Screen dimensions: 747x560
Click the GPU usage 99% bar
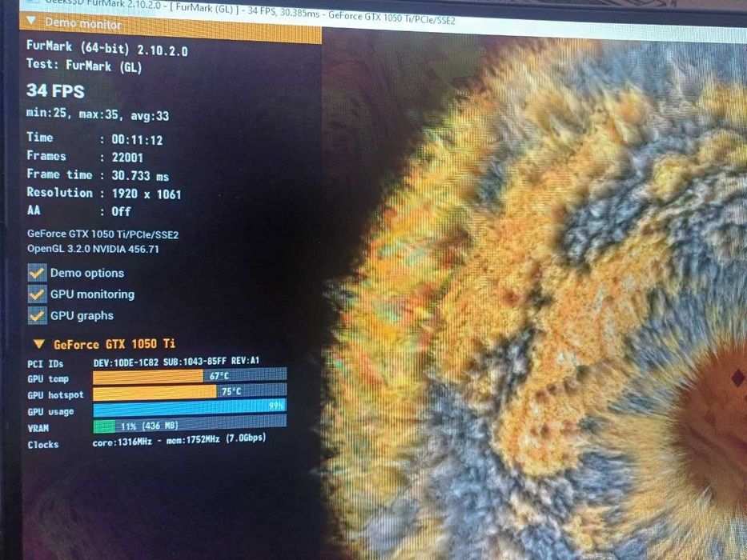pyautogui.click(x=190, y=408)
